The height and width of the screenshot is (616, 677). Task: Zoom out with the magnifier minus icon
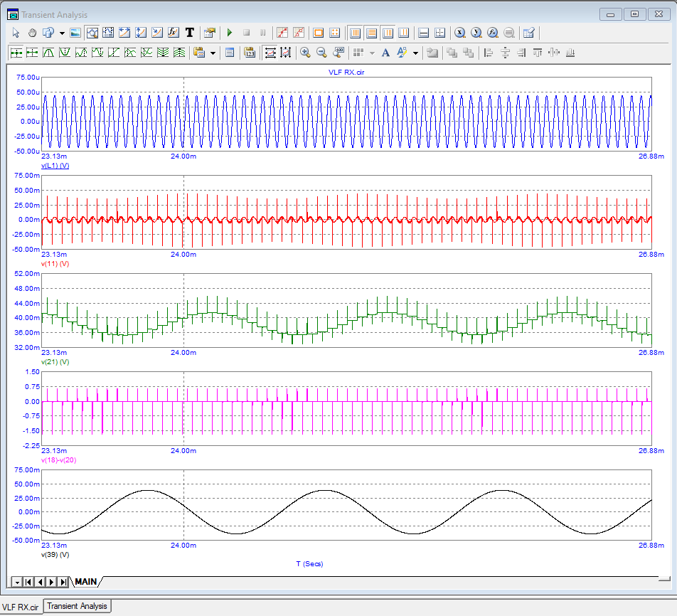[x=321, y=53]
